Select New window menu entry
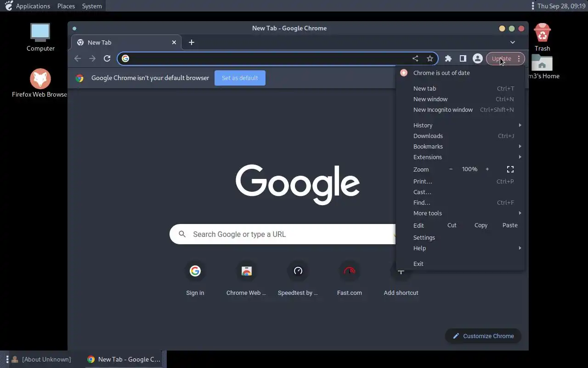The height and width of the screenshot is (368, 588). click(x=460, y=99)
